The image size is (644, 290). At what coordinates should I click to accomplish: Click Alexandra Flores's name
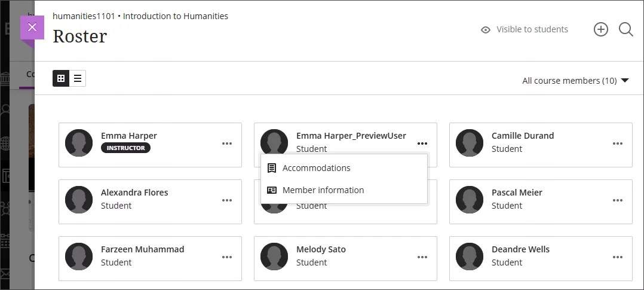point(134,193)
